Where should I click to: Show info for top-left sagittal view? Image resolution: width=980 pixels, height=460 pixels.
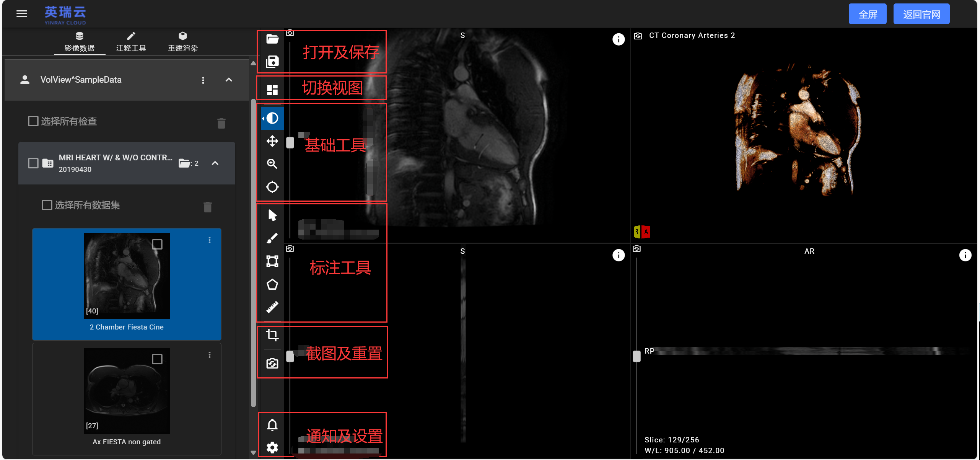618,39
